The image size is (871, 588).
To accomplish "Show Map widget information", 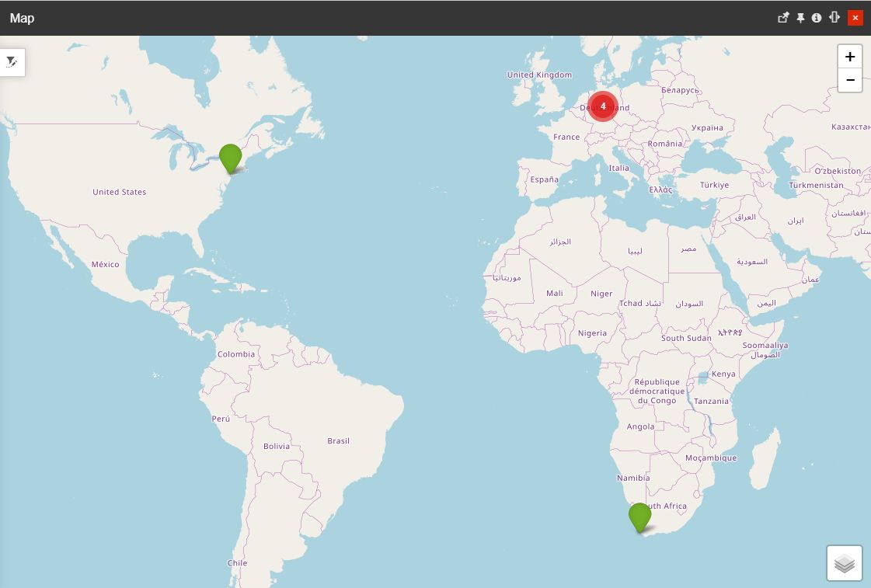I will 817,18.
